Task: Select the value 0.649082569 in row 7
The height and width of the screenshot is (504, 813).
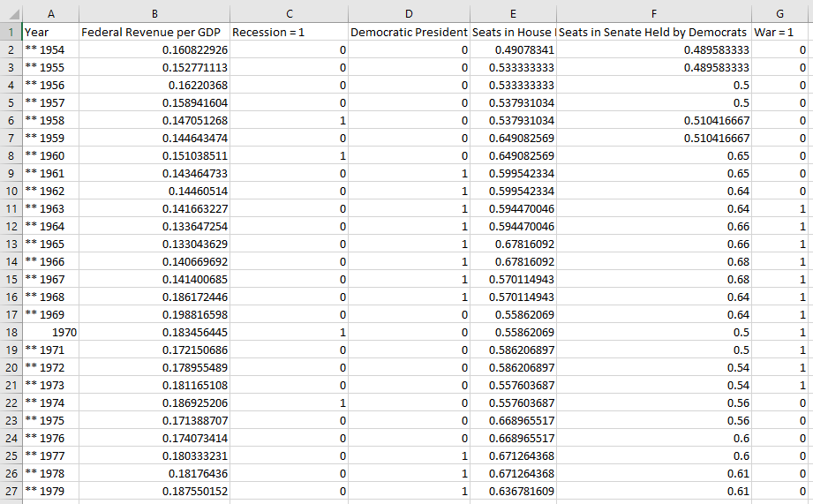Action: click(513, 138)
